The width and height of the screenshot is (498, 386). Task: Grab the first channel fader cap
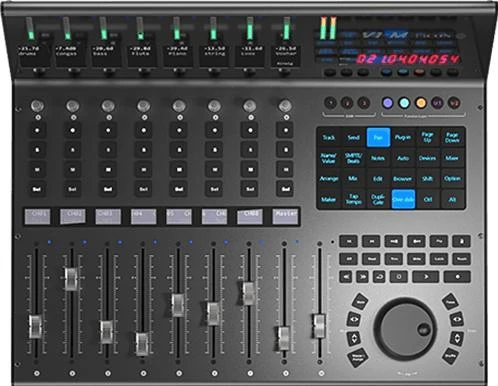point(35,327)
